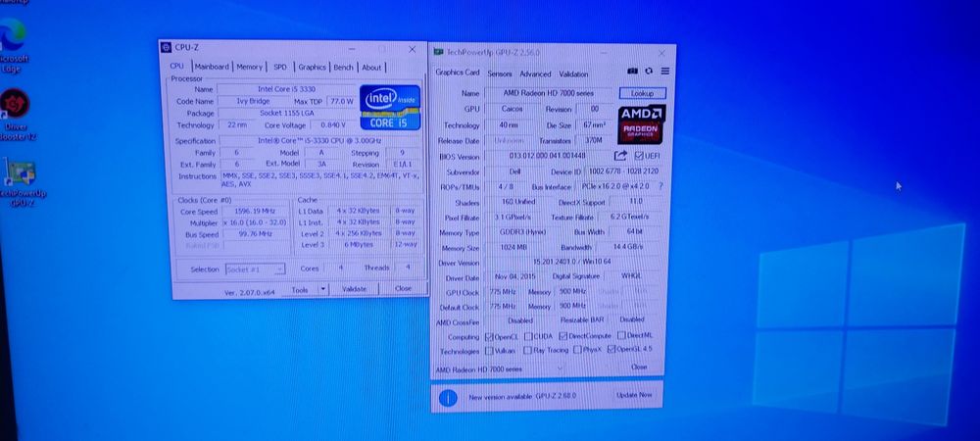Toggle the OpenCL checkbox

[489, 336]
